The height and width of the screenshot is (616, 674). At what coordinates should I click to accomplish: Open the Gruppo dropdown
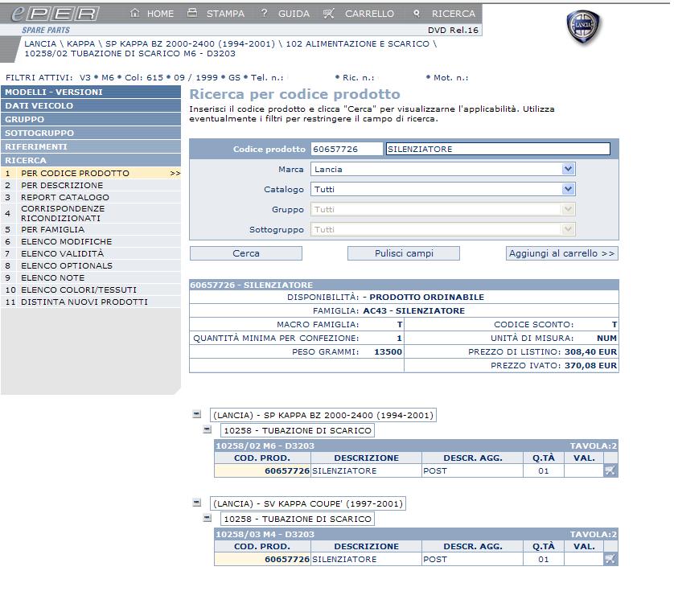442,209
